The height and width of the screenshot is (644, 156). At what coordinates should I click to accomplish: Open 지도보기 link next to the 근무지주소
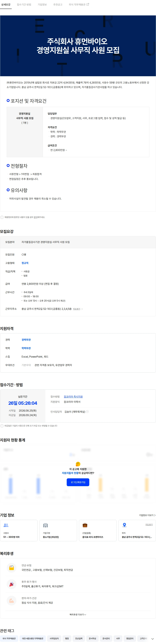tap(77, 309)
